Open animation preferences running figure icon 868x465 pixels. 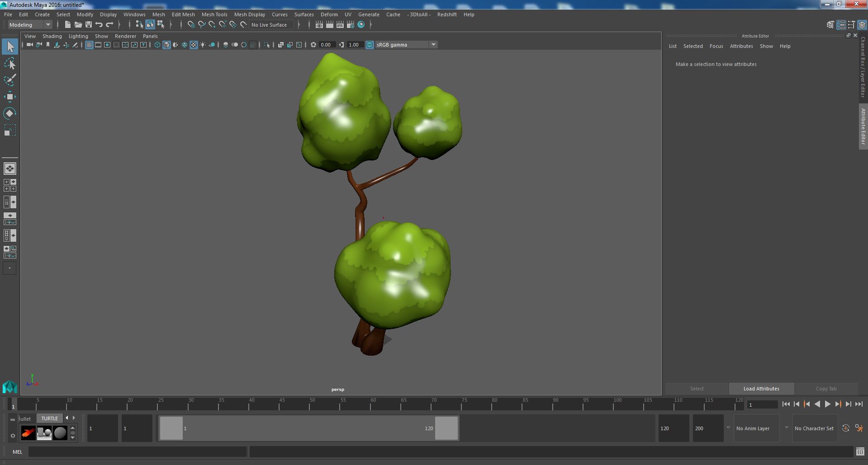click(x=859, y=428)
